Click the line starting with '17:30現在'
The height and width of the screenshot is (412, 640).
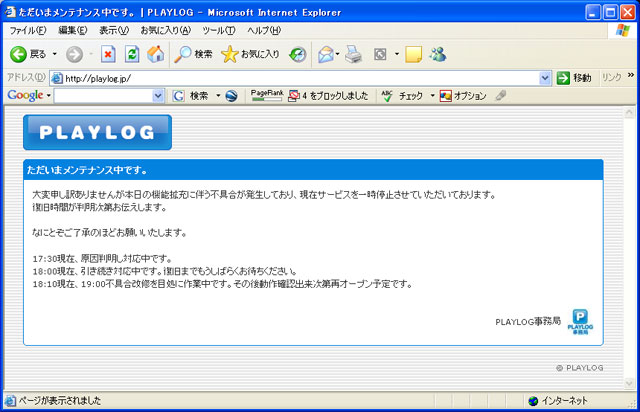[102, 258]
